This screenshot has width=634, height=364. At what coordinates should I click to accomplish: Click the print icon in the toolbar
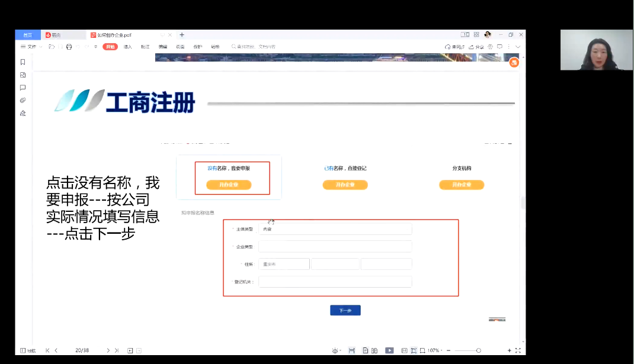pos(69,47)
